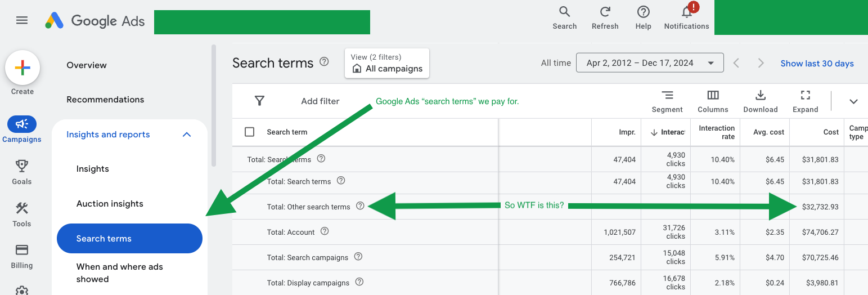Open the Overview page
This screenshot has height=295, width=868.
(87, 65)
